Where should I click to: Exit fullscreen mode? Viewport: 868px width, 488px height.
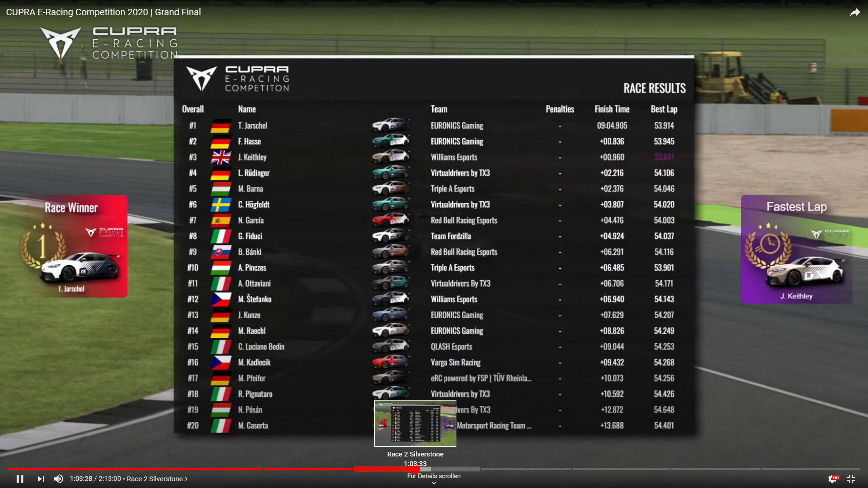tap(851, 479)
